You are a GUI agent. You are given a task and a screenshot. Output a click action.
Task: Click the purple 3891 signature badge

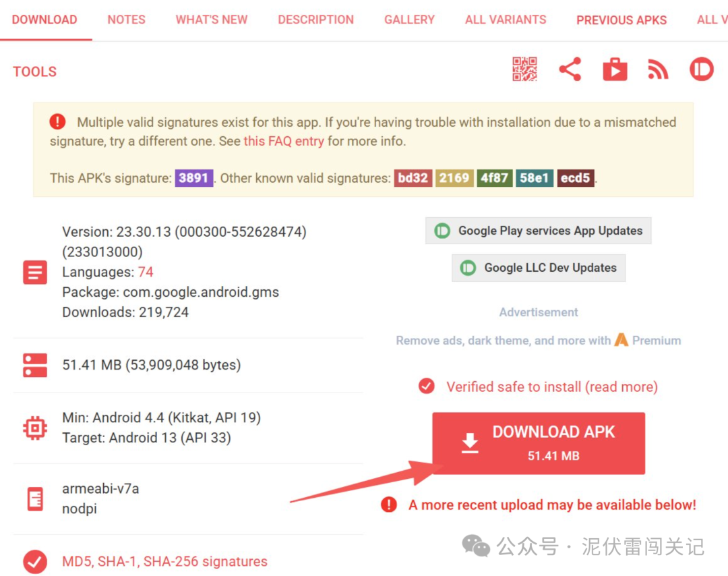[x=193, y=178]
